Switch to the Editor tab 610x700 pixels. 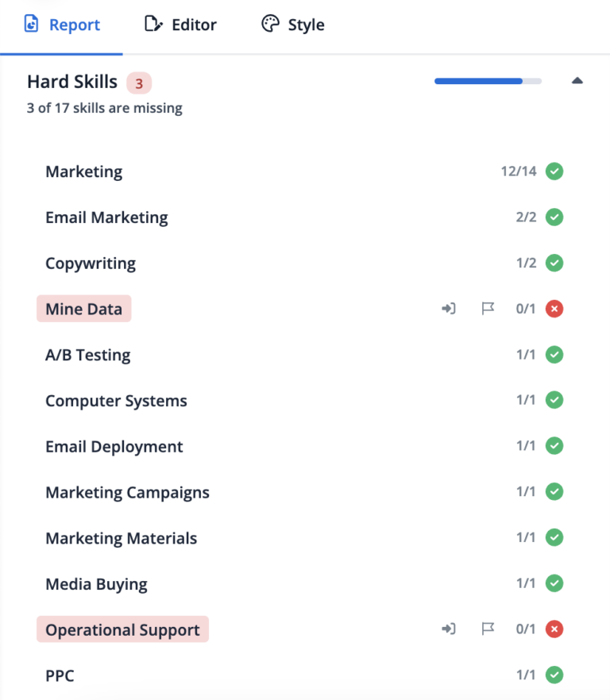click(181, 25)
